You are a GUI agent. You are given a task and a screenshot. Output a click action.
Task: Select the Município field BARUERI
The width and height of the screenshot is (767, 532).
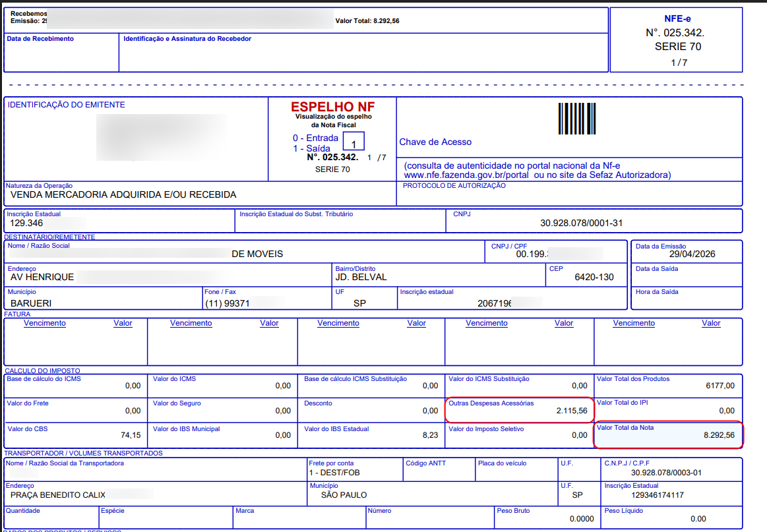pos(31,303)
